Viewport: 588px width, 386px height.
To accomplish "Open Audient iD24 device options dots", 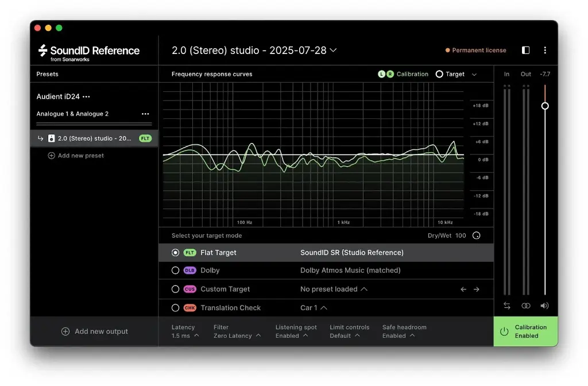I will pyautogui.click(x=86, y=96).
